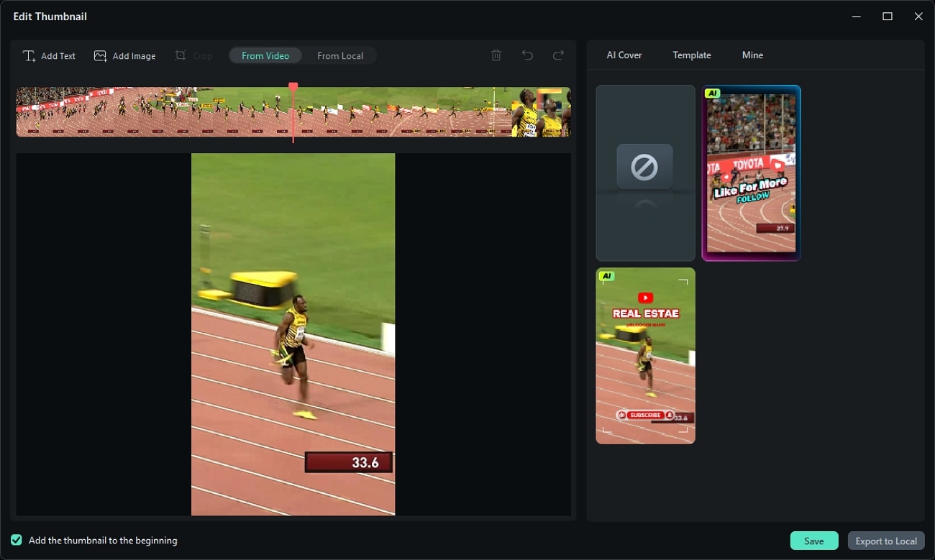Click the 'Add the thumbnail to the beginning' label
Screen dimensions: 935x560
103,541
